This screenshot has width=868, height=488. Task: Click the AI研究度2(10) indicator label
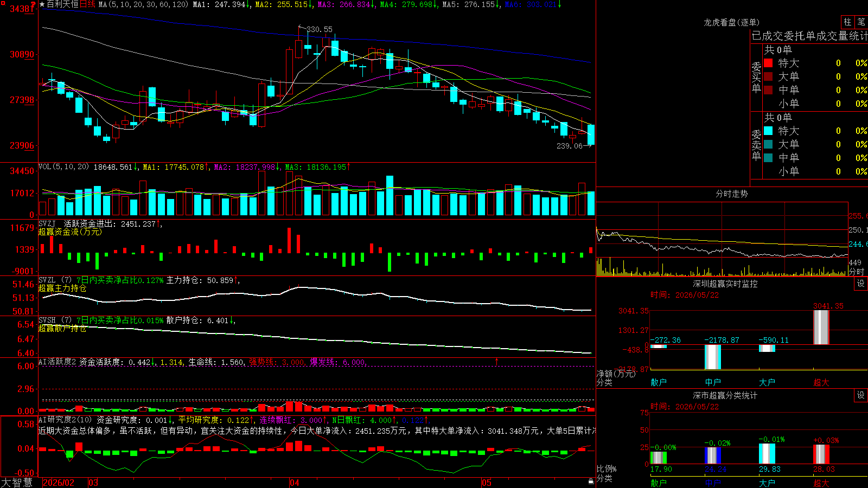coord(65,420)
